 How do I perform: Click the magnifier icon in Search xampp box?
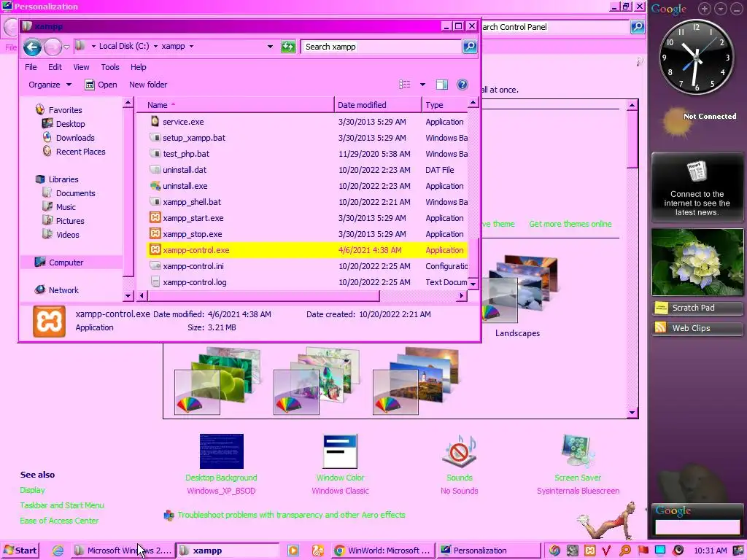[x=470, y=47]
